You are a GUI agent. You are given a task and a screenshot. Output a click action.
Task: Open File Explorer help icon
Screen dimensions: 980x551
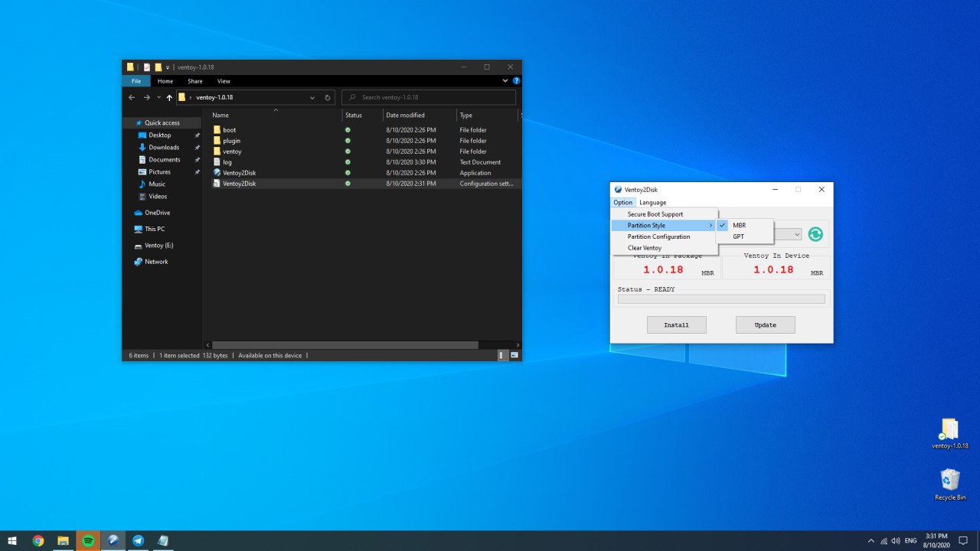point(517,80)
